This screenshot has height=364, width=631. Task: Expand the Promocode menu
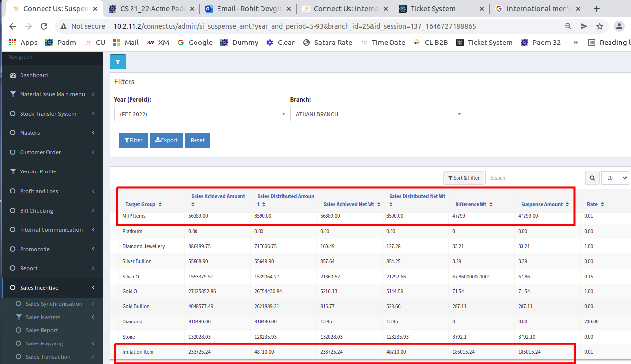click(51, 249)
